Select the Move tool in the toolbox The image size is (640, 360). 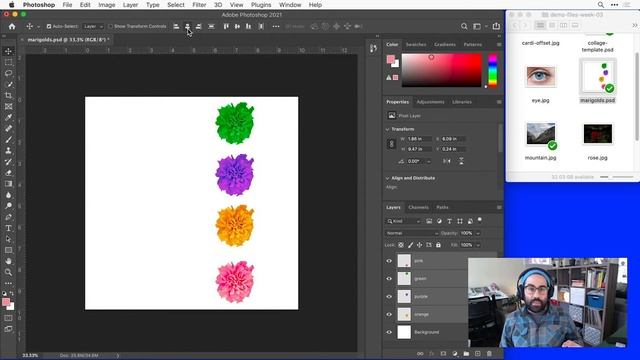(8, 51)
